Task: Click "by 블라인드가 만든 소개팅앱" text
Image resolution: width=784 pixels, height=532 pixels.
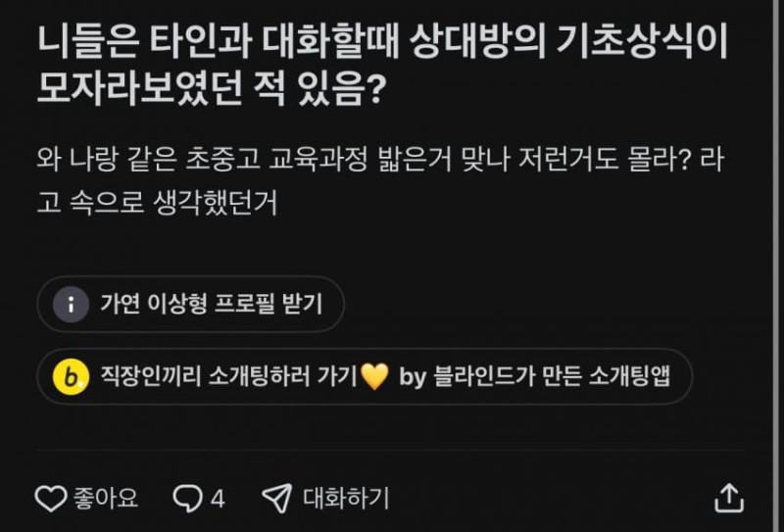Action: click(x=535, y=375)
